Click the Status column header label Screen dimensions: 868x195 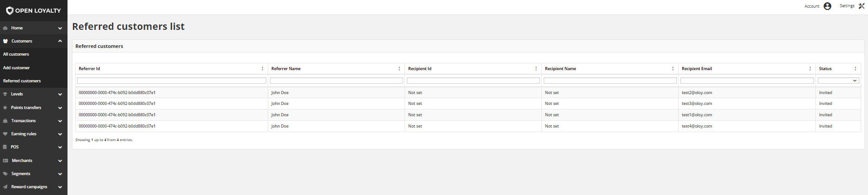[x=825, y=69]
